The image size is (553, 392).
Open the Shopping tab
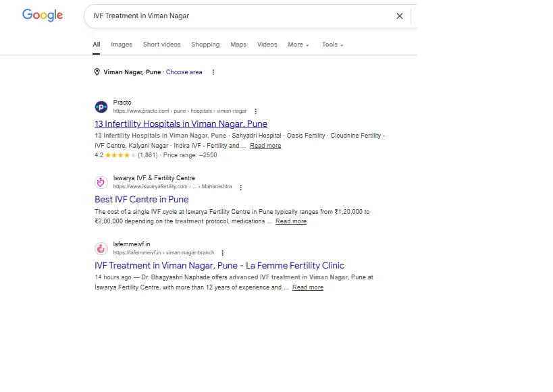(x=205, y=45)
